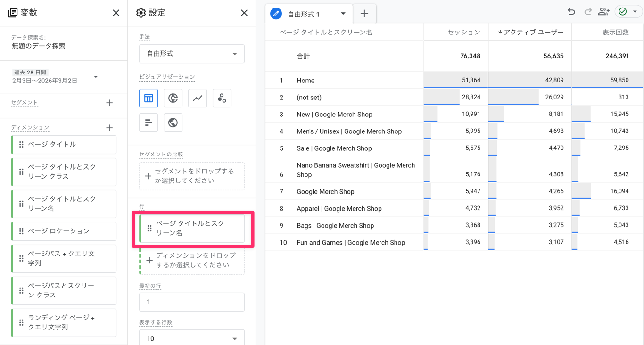Sort by the セッション column header
The image size is (644, 345).
463,32
